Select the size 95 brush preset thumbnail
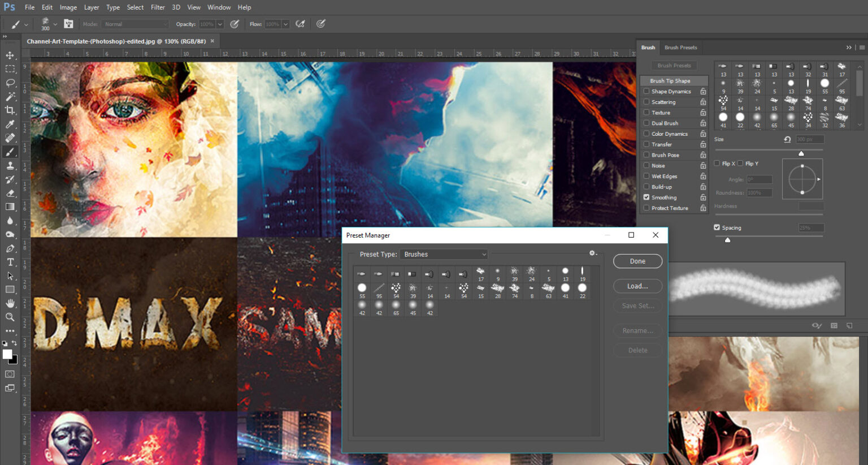The width and height of the screenshot is (868, 465). tap(379, 290)
